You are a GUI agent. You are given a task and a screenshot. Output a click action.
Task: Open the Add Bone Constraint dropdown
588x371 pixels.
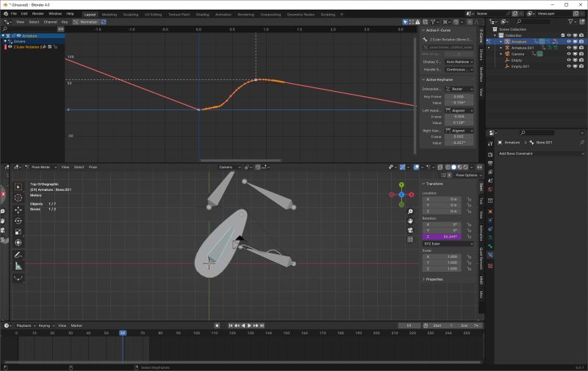[541, 154]
